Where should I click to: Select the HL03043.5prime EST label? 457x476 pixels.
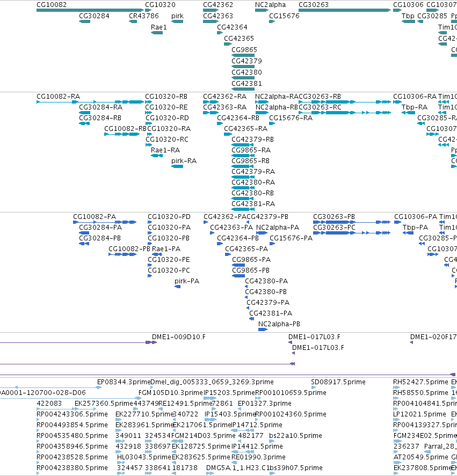pos(144,457)
